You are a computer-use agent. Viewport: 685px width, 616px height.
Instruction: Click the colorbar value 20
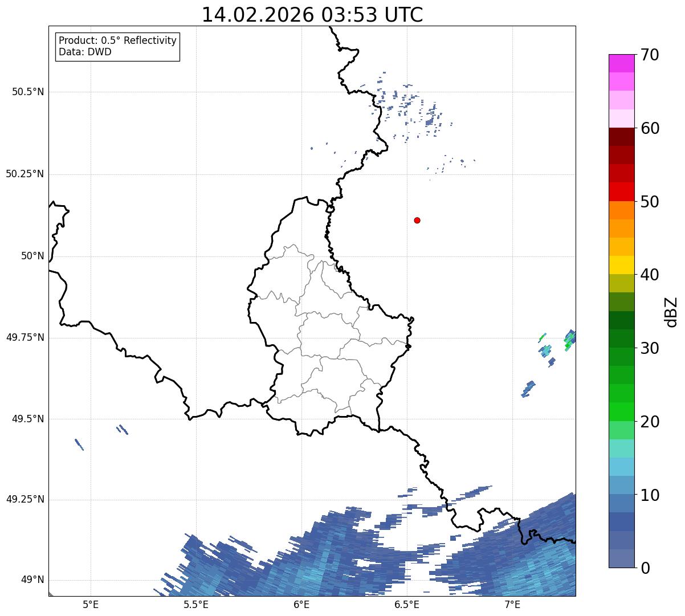[x=650, y=422]
